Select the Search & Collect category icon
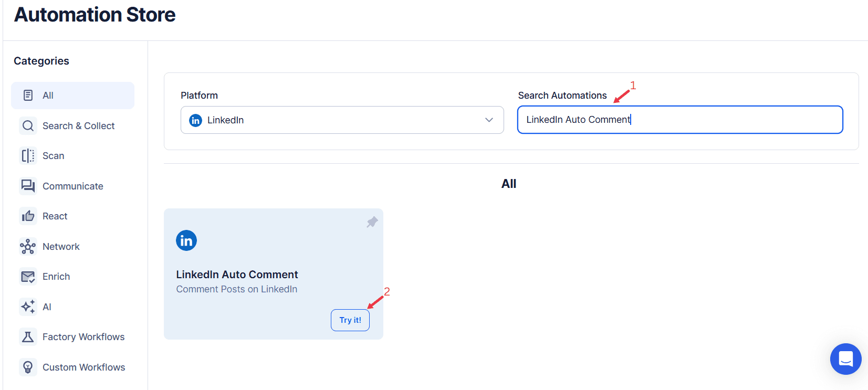This screenshot has height=390, width=868. point(28,125)
